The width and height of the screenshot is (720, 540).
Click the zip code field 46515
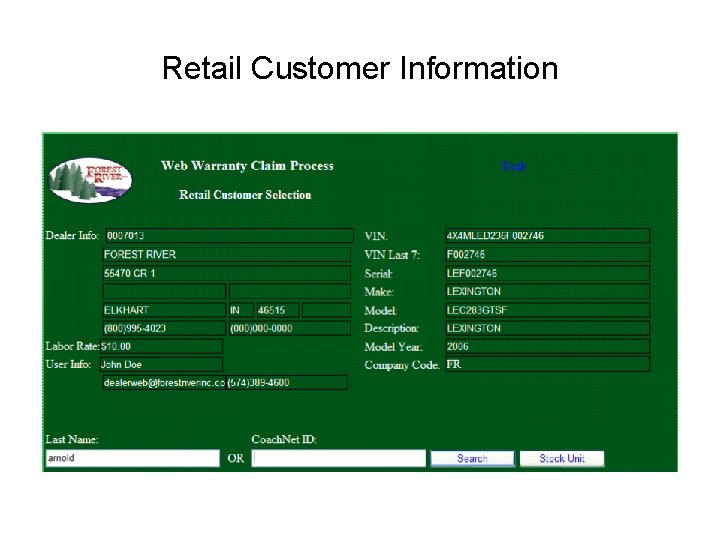pos(277,310)
